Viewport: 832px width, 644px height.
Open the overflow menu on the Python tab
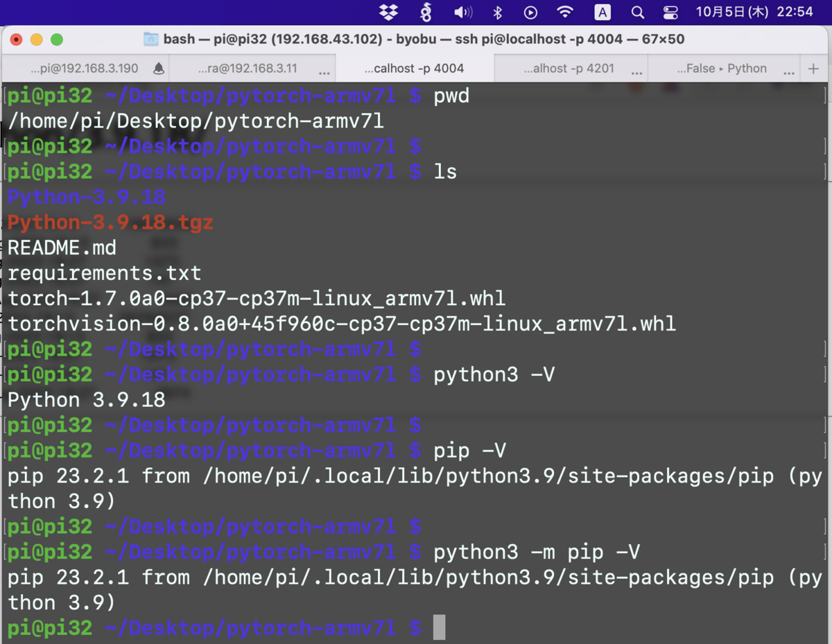(x=789, y=70)
